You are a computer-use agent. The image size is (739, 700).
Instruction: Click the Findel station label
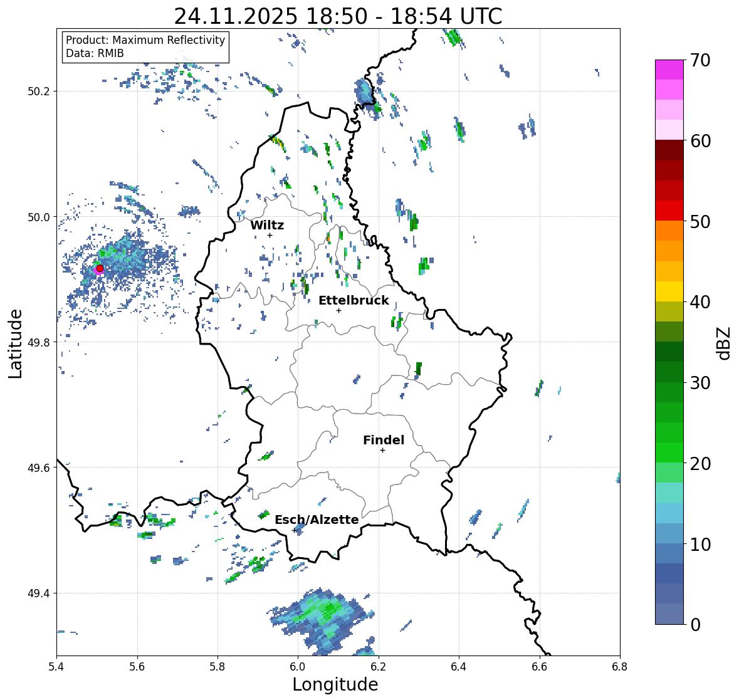[x=383, y=440]
